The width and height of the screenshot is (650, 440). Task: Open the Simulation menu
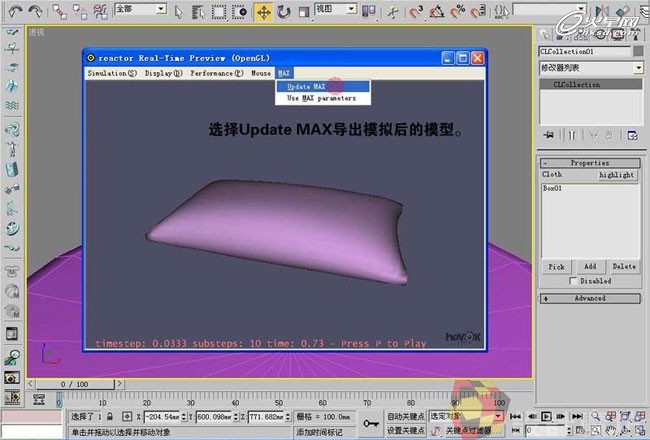pos(113,73)
